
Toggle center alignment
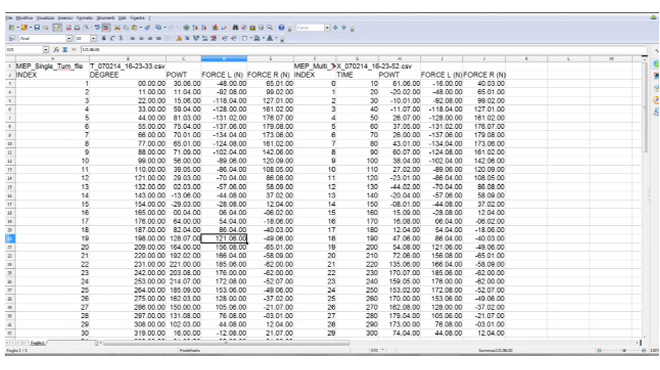coord(141,38)
